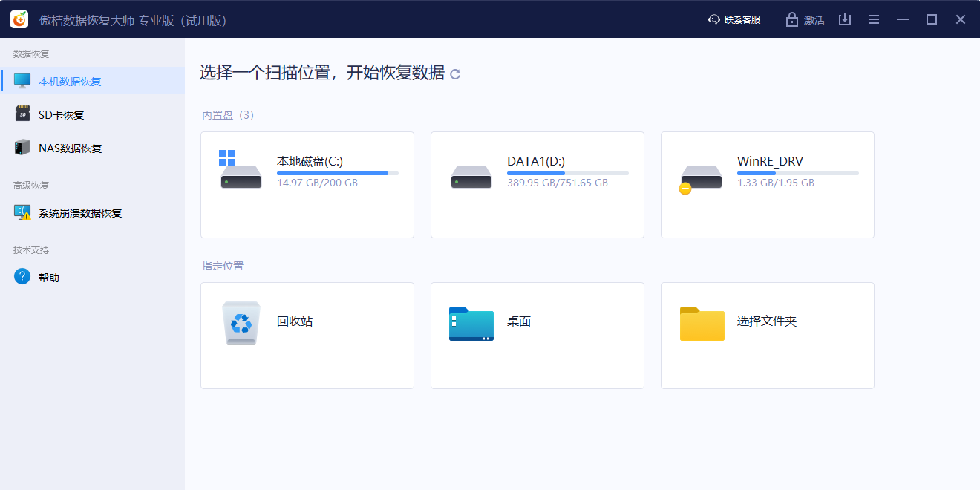Image resolution: width=980 pixels, height=490 pixels.
Task: Click the 指定位置 section heading
Action: [223, 266]
